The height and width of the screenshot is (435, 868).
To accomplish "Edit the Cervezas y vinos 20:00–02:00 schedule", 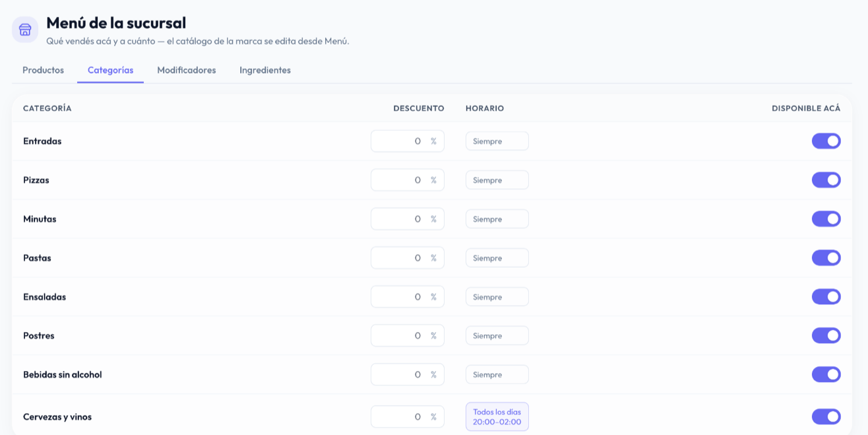I will (497, 417).
